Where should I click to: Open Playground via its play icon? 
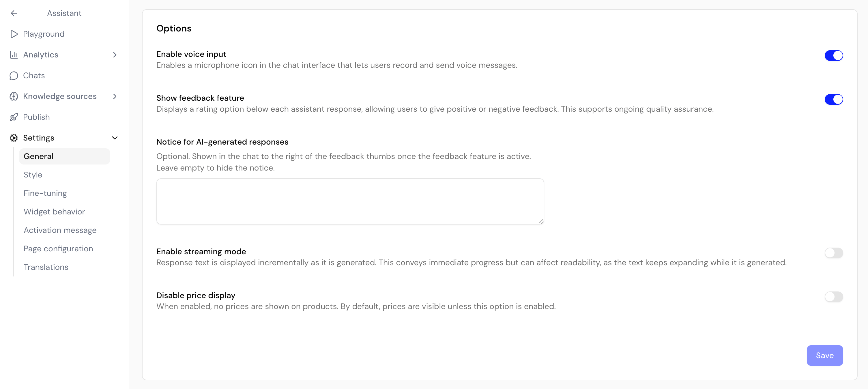click(14, 34)
